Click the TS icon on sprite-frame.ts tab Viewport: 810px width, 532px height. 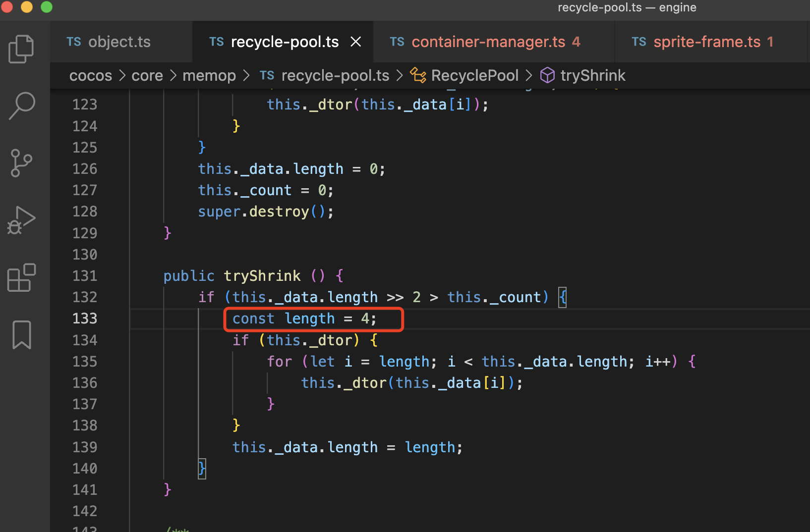639,42
